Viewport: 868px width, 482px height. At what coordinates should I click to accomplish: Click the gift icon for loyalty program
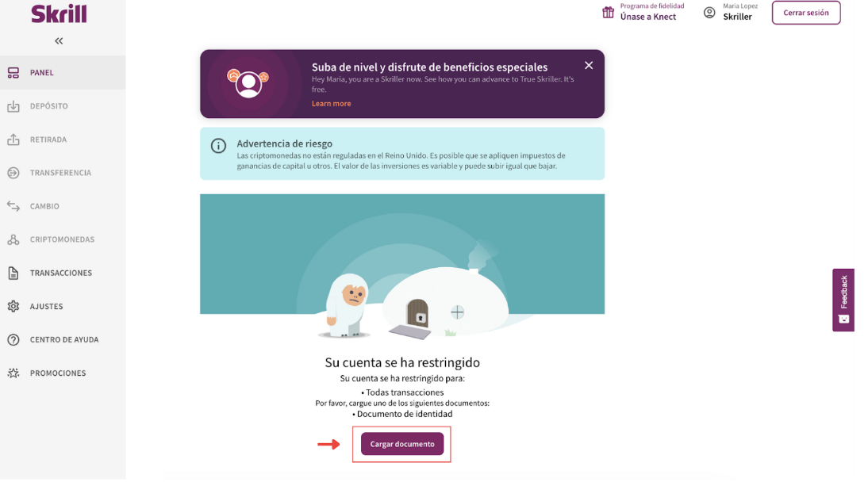pos(608,12)
